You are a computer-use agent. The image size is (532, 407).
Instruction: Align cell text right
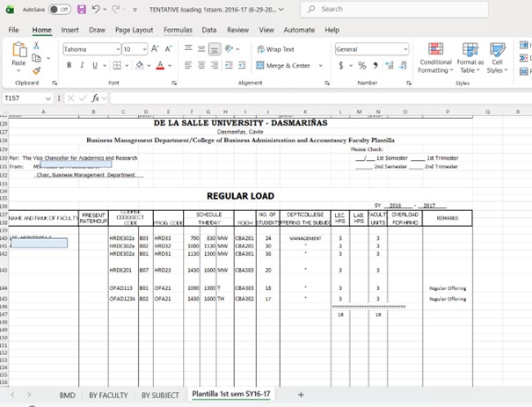coord(215,65)
